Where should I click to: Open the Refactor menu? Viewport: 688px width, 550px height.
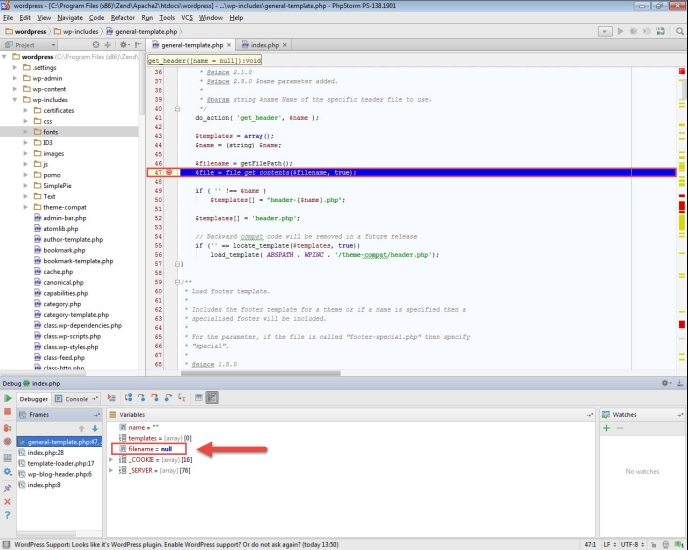click(122, 17)
